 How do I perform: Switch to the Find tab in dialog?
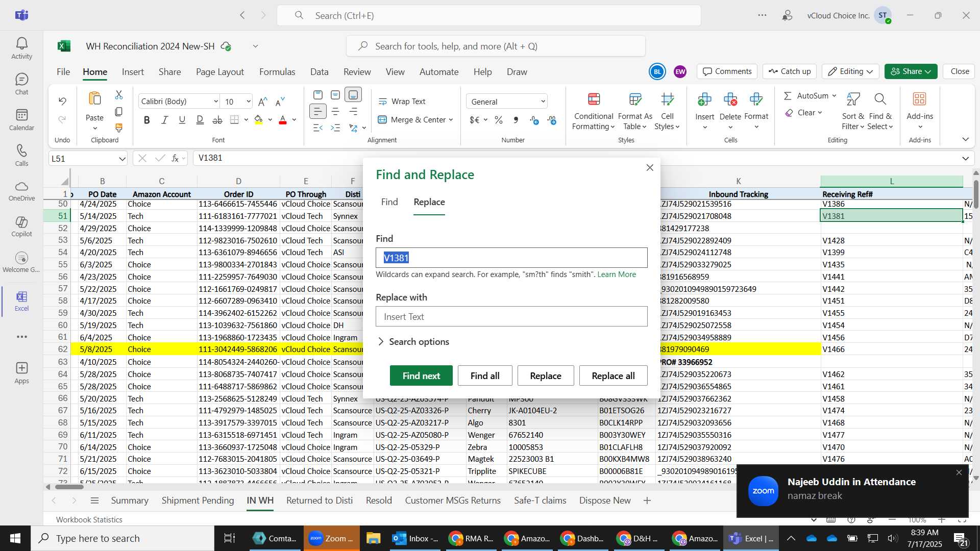click(389, 202)
